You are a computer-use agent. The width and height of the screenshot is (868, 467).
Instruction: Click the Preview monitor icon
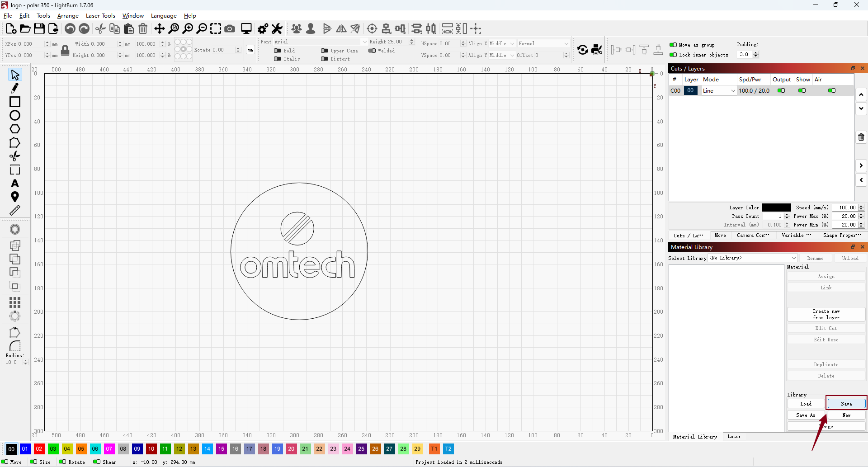click(x=246, y=28)
